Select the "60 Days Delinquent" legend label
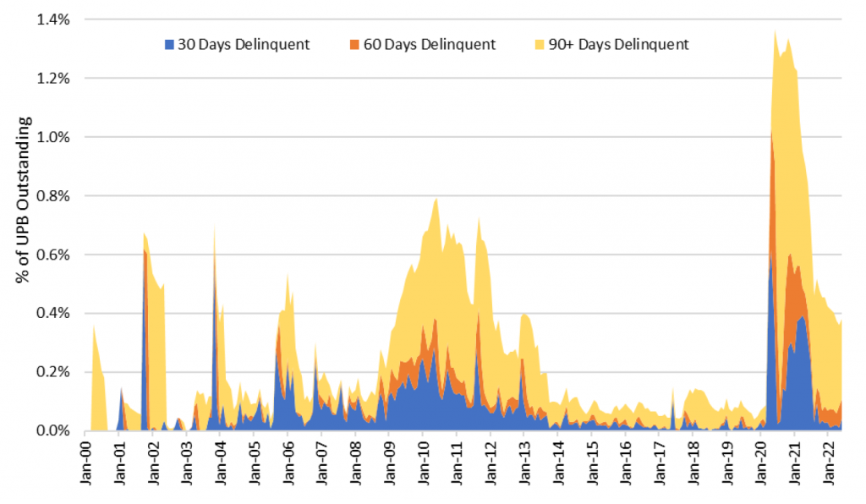Viewport: 866px width, 504px height. tap(429, 44)
